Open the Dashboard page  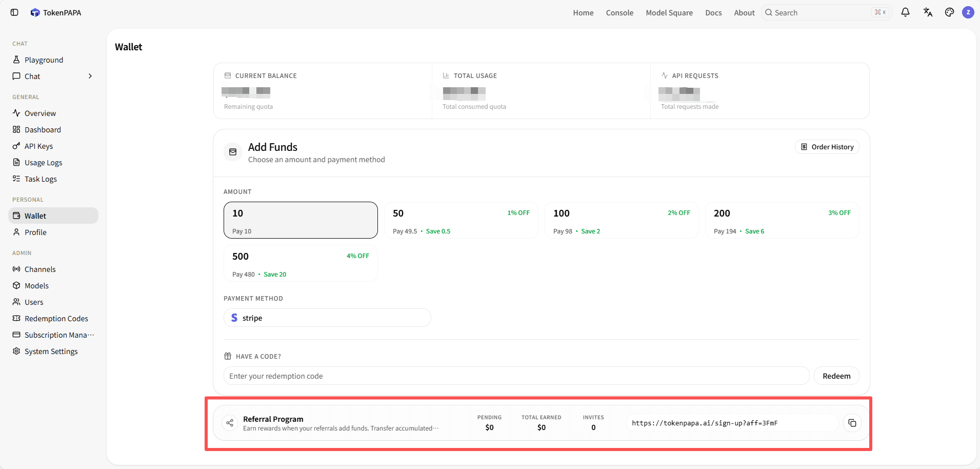[53, 129]
